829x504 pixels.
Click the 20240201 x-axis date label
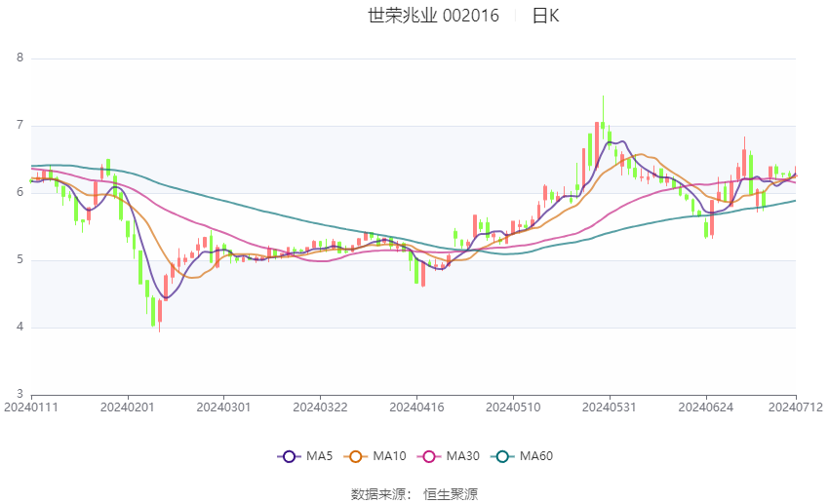tap(128, 407)
